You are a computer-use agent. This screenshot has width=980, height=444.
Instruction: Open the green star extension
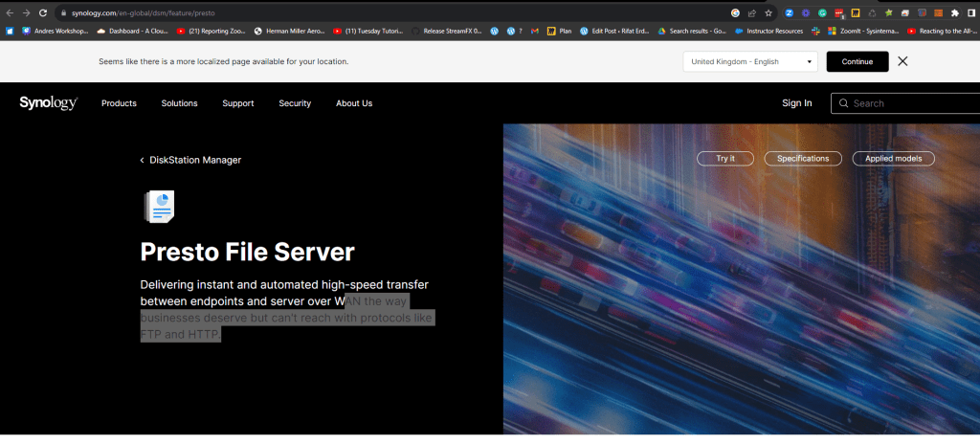click(x=889, y=12)
